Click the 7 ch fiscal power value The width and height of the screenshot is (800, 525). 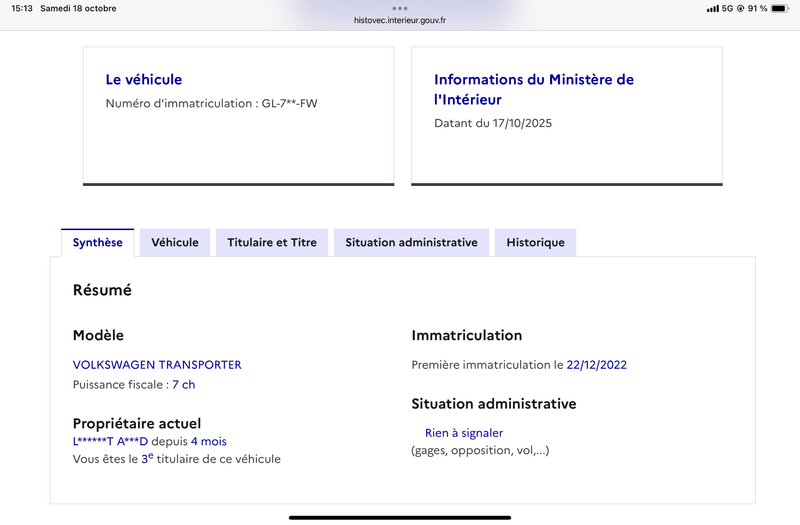pyautogui.click(x=184, y=385)
